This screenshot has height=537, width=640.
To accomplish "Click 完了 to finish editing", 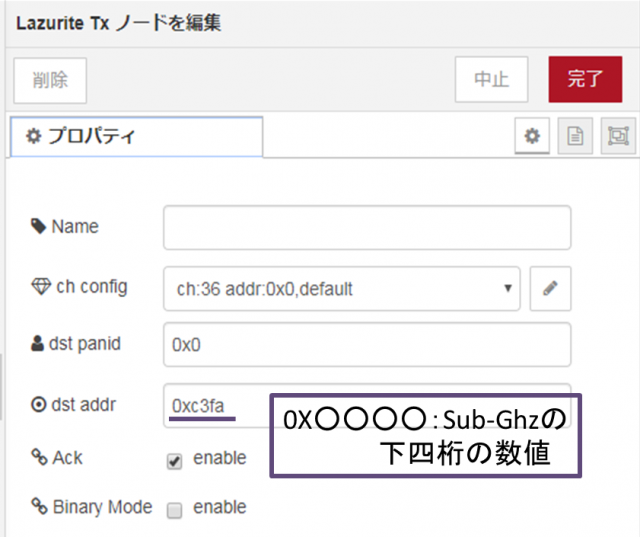I will 585,79.
